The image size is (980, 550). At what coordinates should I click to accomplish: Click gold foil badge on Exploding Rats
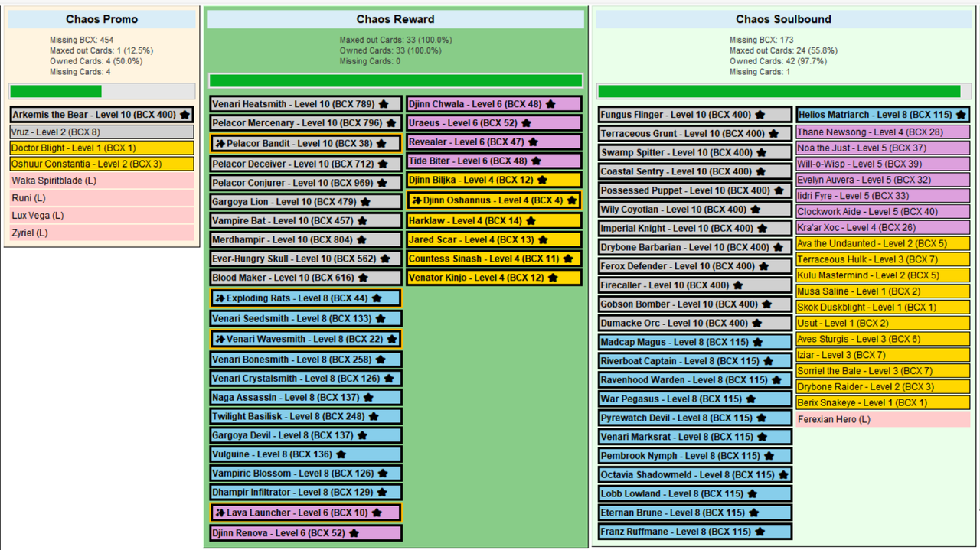point(220,298)
